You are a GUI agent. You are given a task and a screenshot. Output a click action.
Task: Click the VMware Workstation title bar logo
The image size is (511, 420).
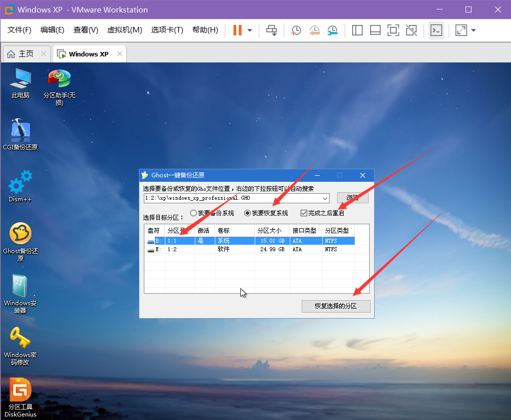pos(9,10)
